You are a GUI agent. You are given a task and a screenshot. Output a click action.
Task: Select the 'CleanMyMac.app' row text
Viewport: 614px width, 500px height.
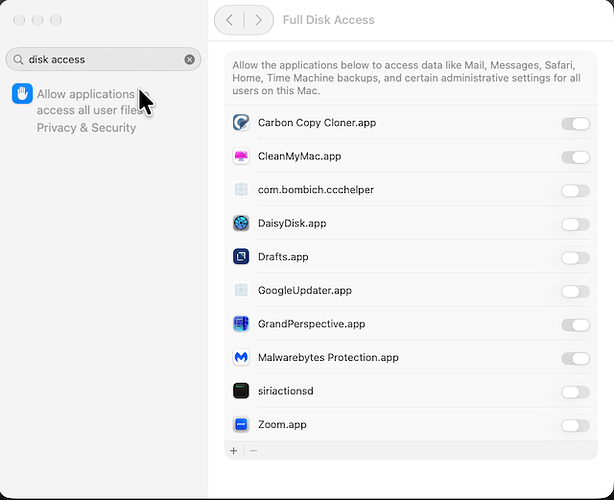pyautogui.click(x=300, y=156)
